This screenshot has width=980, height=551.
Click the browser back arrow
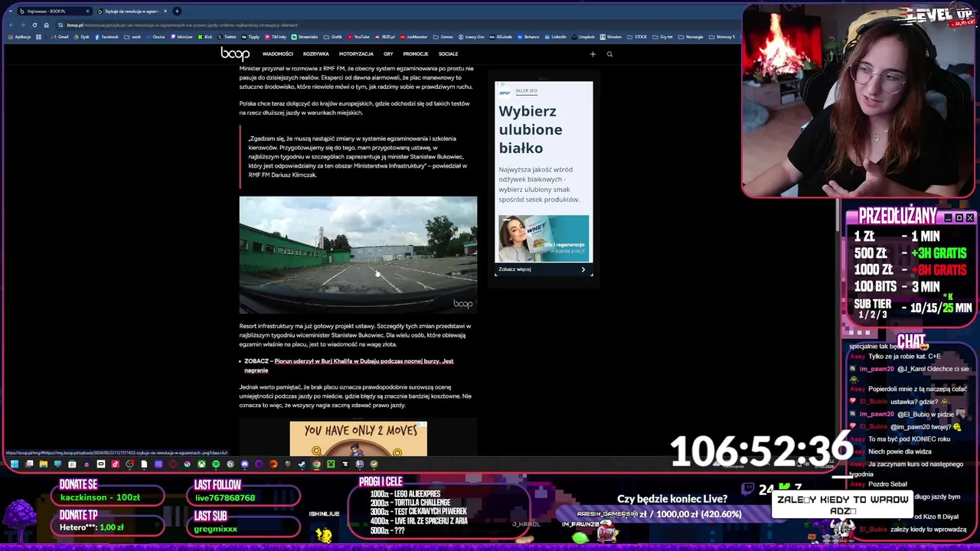click(11, 24)
